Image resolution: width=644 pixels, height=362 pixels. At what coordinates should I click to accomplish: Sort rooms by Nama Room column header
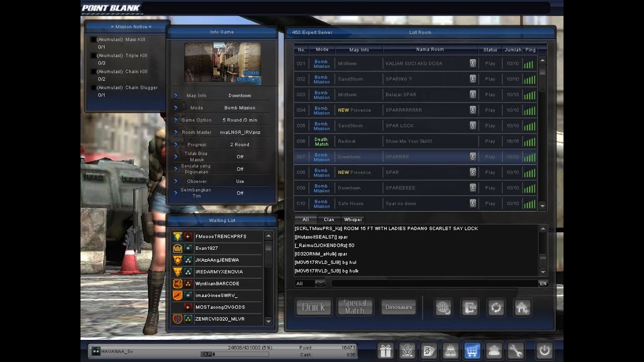pyautogui.click(x=430, y=50)
